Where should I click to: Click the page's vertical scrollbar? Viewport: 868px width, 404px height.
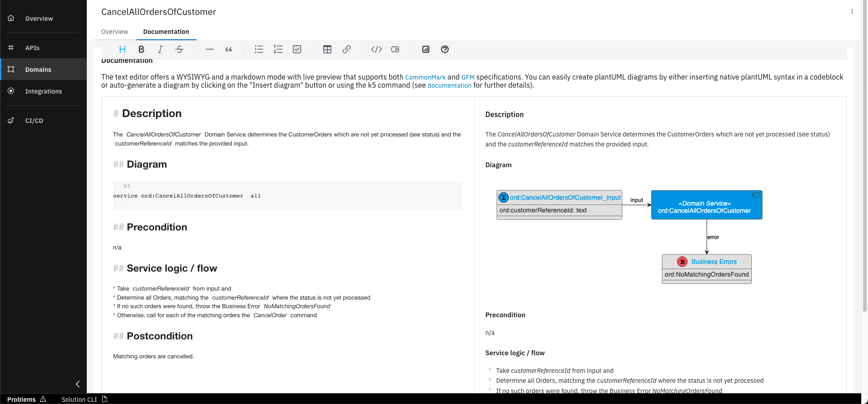(x=865, y=156)
